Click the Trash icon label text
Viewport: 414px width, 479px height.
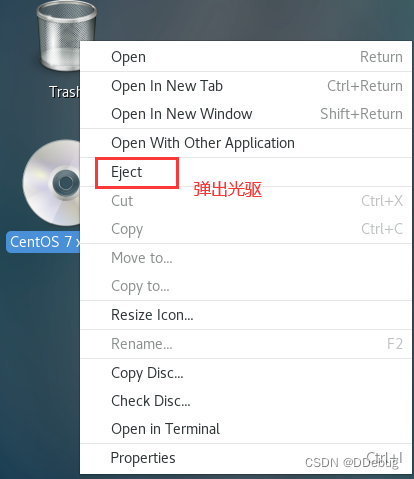65,92
